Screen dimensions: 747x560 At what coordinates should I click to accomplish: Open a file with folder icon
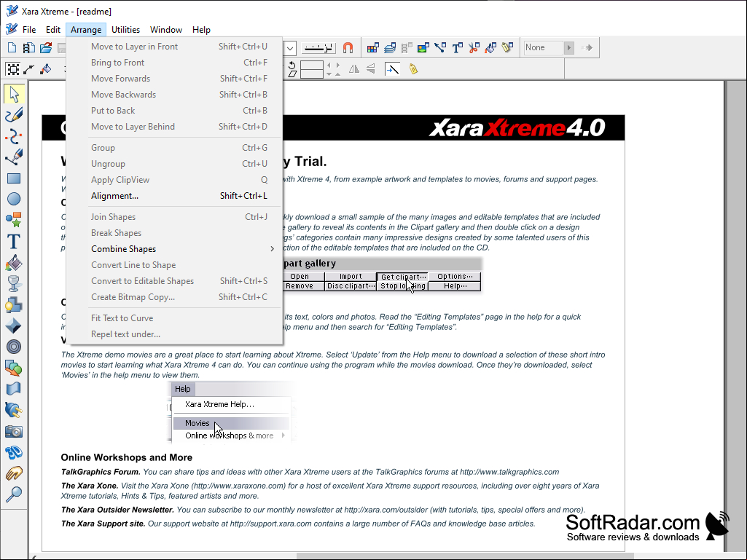click(x=46, y=47)
